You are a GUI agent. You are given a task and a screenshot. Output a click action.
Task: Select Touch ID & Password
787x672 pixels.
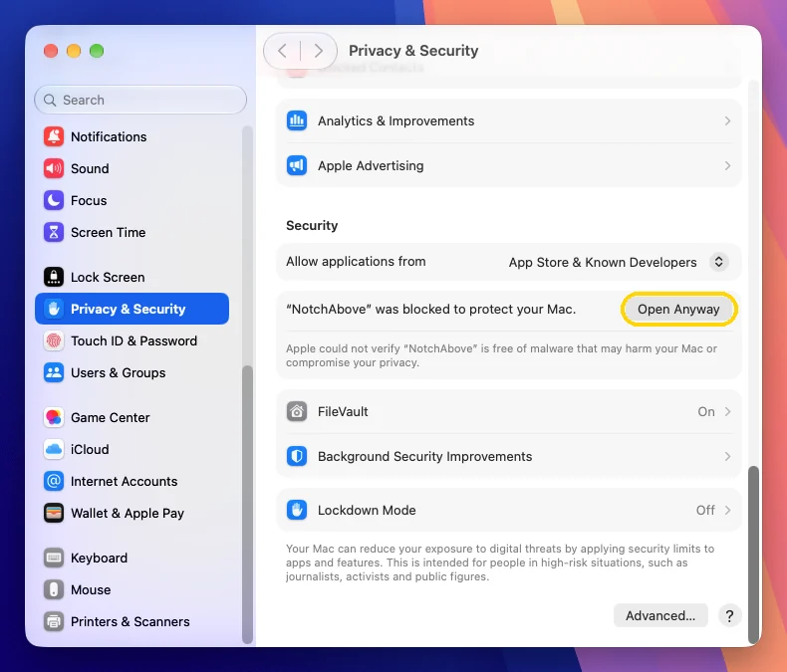pos(132,341)
